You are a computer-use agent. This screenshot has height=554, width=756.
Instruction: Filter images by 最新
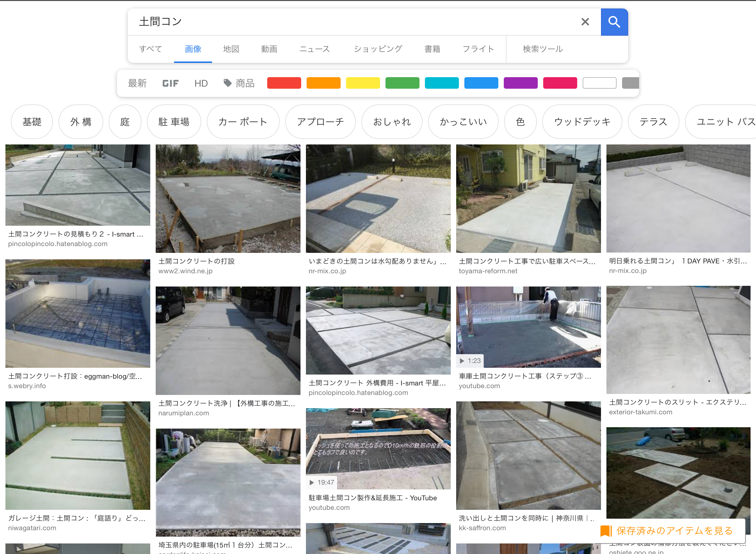137,83
